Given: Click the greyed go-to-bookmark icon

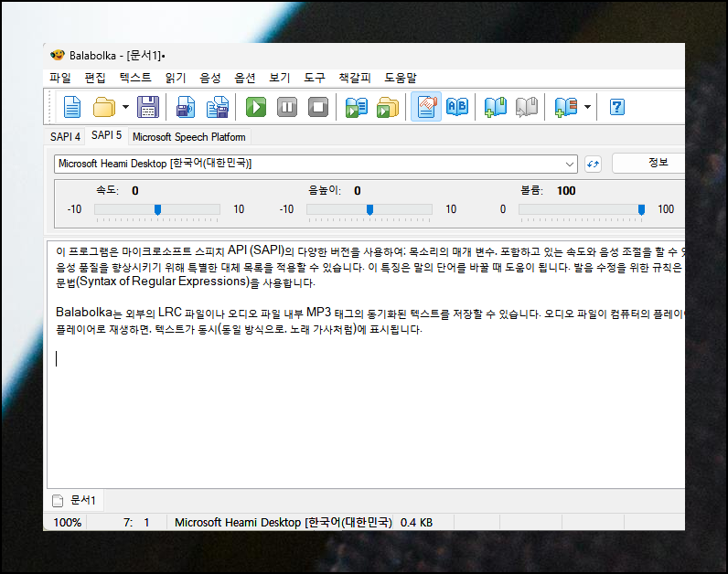Looking at the screenshot, I should 527,107.
